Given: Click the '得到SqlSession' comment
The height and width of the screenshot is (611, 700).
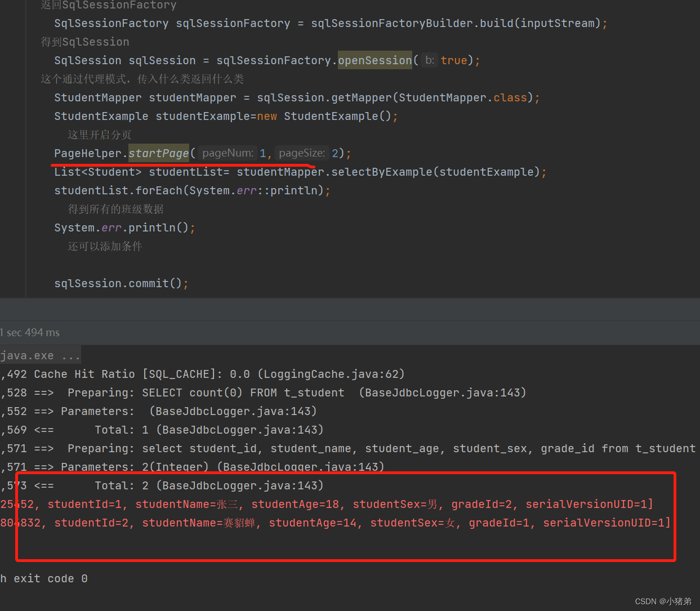Looking at the screenshot, I should coord(85,42).
